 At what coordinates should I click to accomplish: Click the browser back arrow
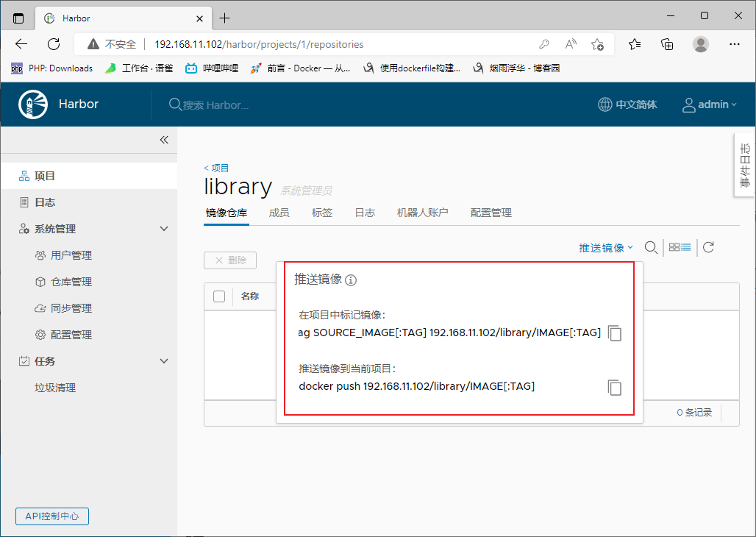point(21,44)
